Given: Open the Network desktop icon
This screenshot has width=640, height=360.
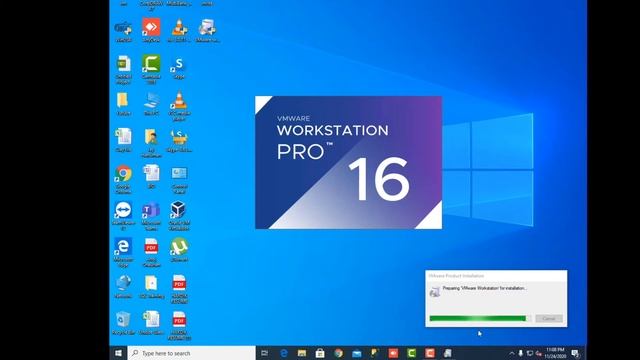Looking at the screenshot, I should [x=123, y=286].
